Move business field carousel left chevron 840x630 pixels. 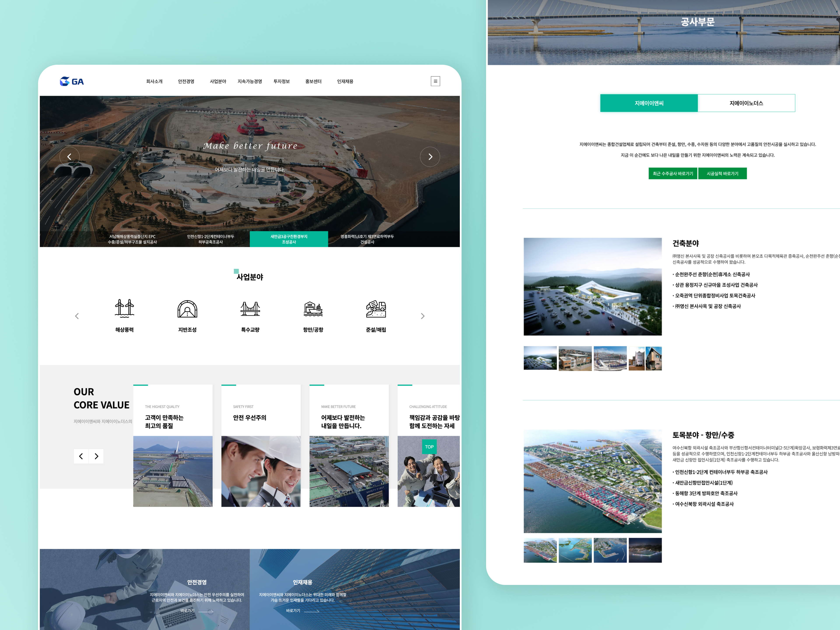77,316
